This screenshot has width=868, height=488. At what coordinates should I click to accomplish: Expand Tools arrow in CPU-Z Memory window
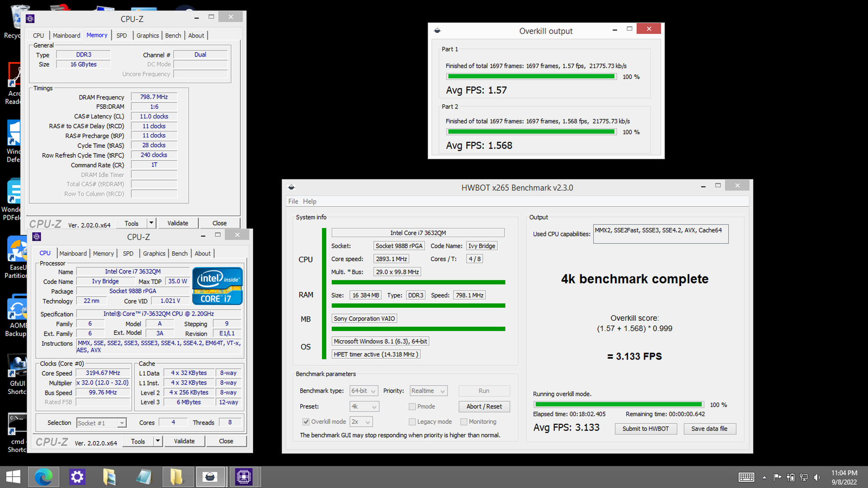(x=151, y=223)
